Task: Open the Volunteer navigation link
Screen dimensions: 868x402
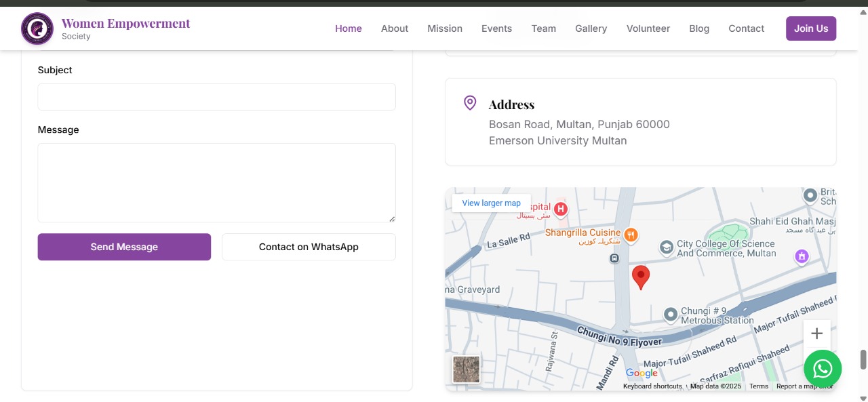Action: click(648, 28)
